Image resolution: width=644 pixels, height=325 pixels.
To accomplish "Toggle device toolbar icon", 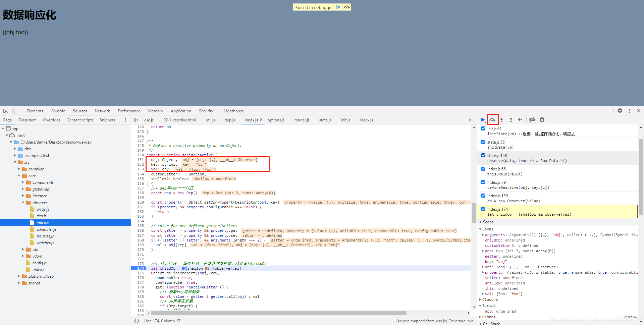I will coord(14,111).
